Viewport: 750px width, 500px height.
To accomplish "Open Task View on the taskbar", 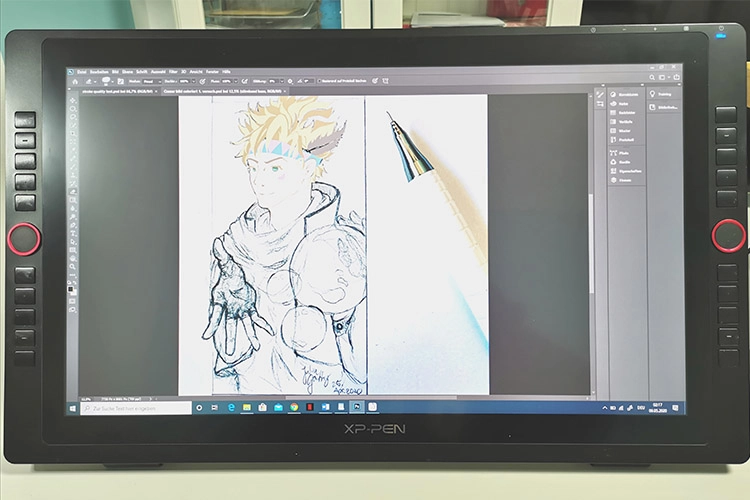I will tap(215, 408).
